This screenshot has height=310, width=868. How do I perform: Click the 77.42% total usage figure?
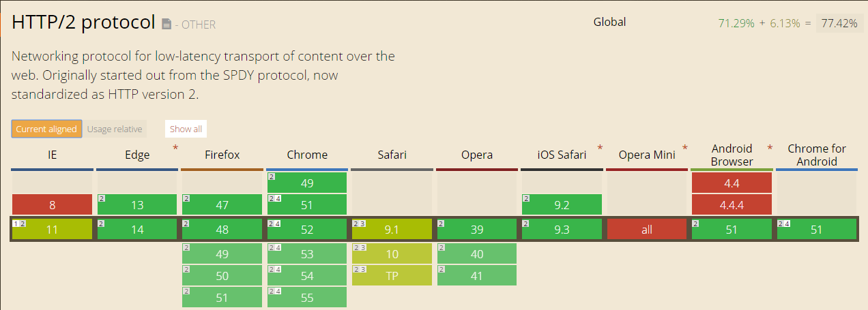tap(839, 23)
